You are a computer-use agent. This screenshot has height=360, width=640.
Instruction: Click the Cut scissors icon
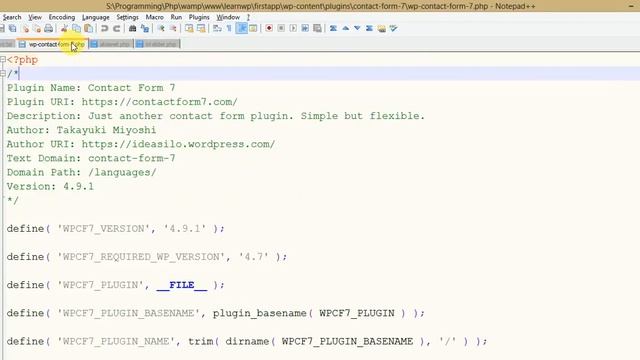[x=64, y=28]
